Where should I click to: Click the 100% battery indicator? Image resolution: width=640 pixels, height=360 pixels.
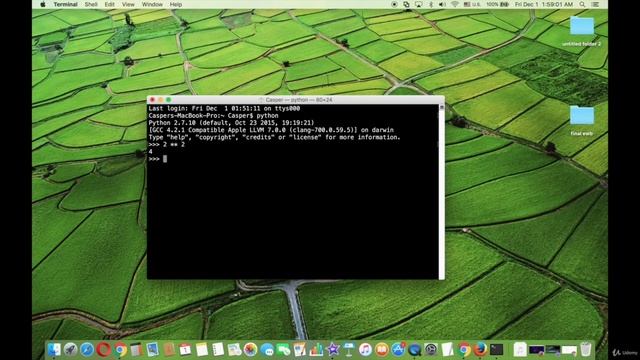[497, 4]
